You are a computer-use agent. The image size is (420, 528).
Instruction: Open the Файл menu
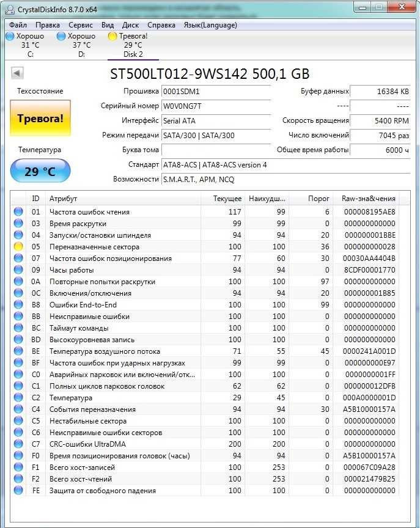pos(18,25)
